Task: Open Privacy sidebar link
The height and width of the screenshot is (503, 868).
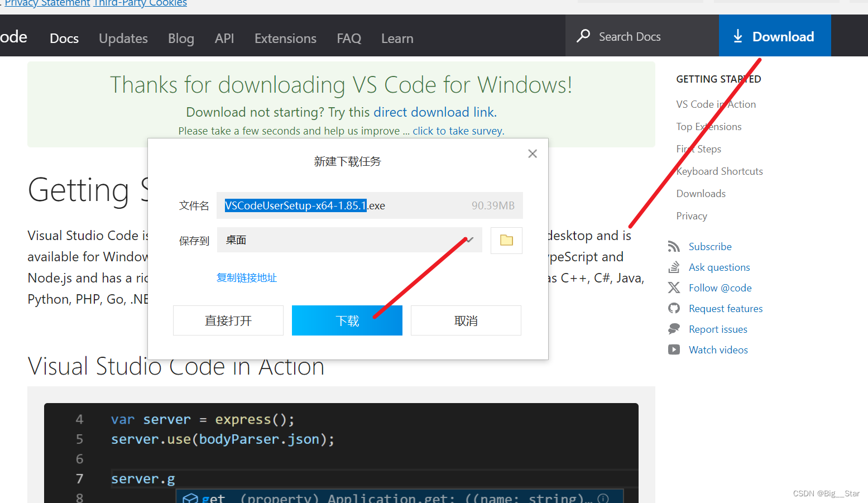Action: click(692, 216)
